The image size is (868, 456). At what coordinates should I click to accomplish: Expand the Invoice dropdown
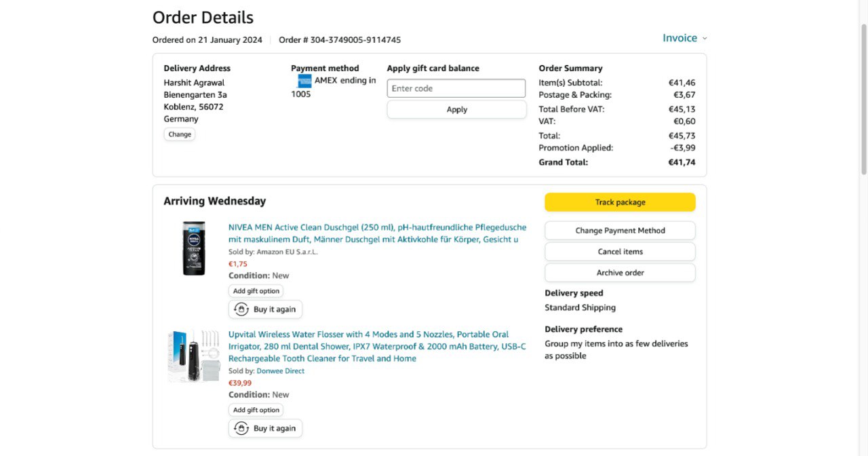680,38
